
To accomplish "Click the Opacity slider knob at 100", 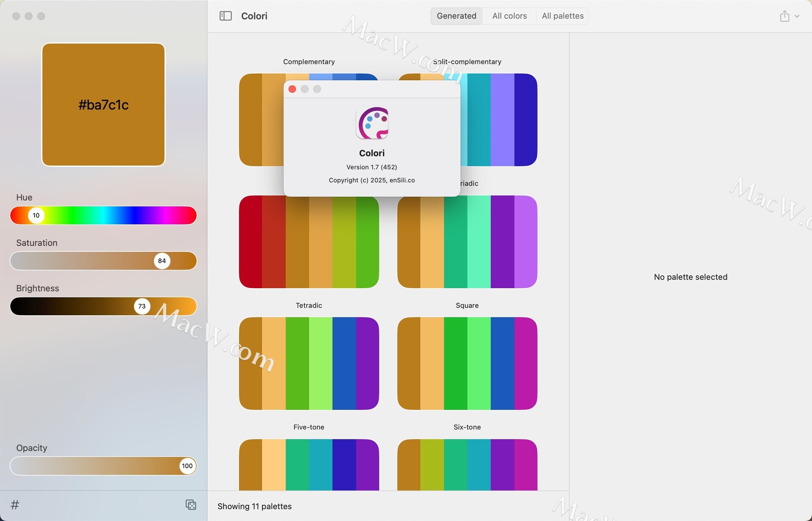I will (x=187, y=466).
